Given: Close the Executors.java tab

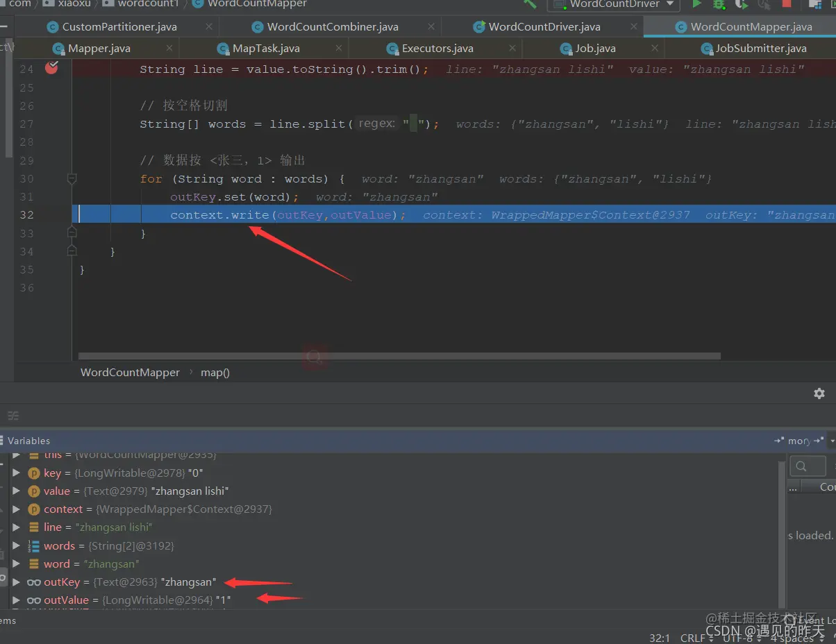Looking at the screenshot, I should (511, 49).
